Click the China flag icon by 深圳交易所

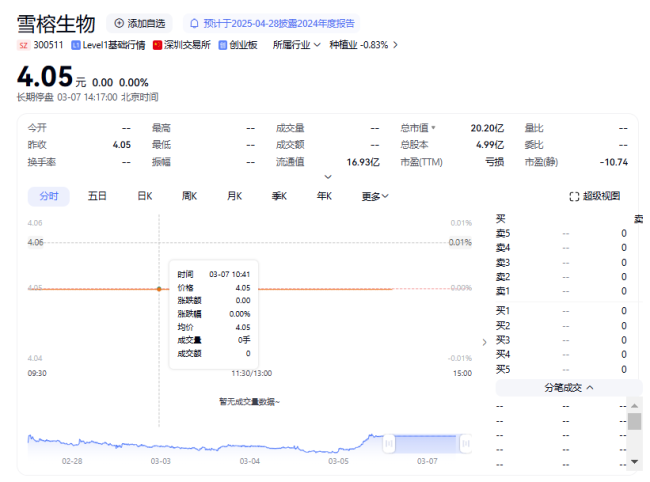(x=157, y=45)
